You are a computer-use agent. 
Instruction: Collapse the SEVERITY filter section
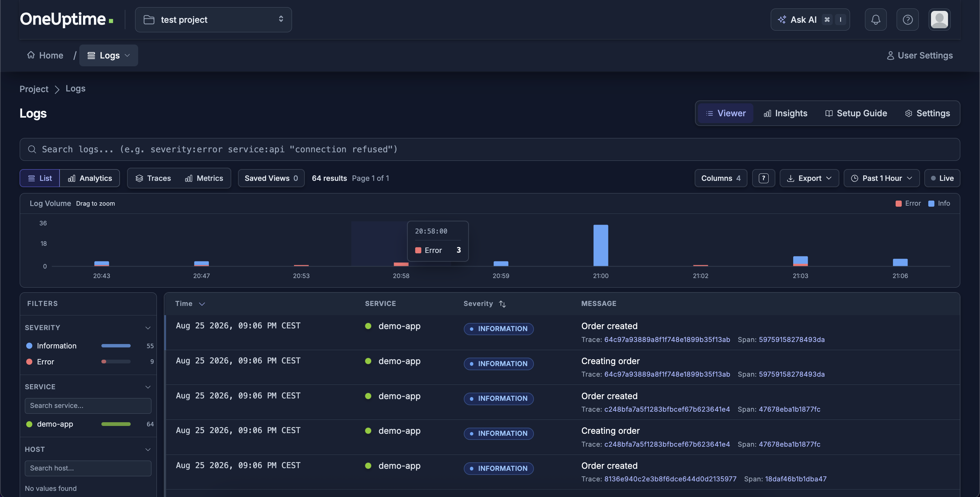[148, 327]
